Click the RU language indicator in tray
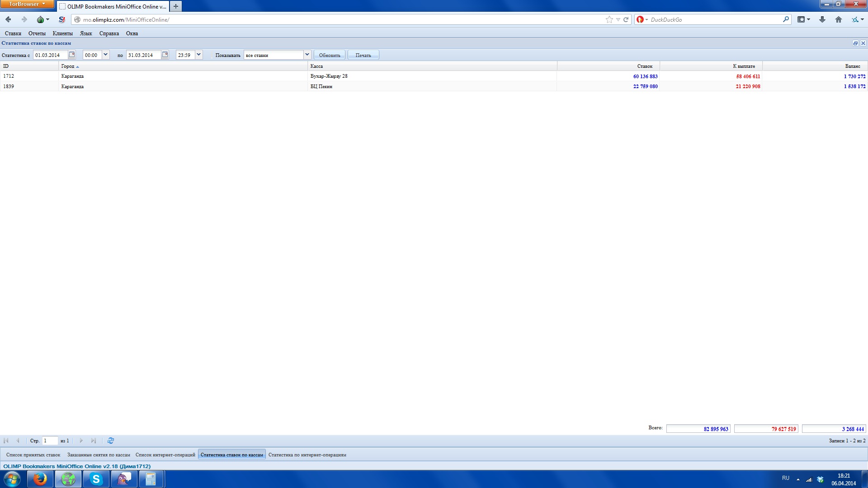 [786, 478]
